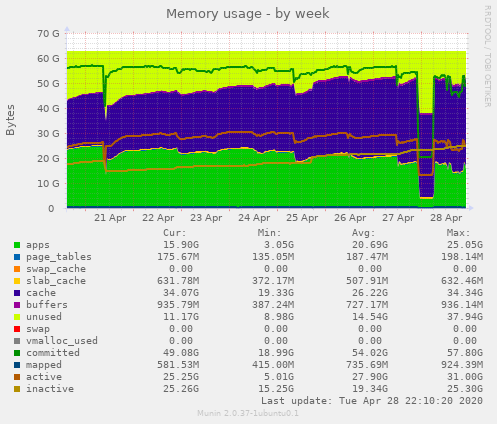Click the 'Max:' column header
This screenshot has height=424, width=497.
coord(459,233)
